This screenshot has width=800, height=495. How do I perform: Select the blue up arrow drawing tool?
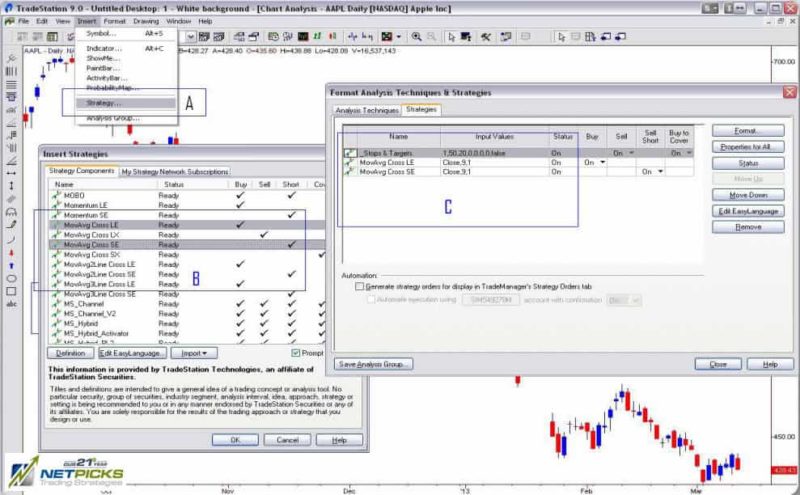(11, 266)
